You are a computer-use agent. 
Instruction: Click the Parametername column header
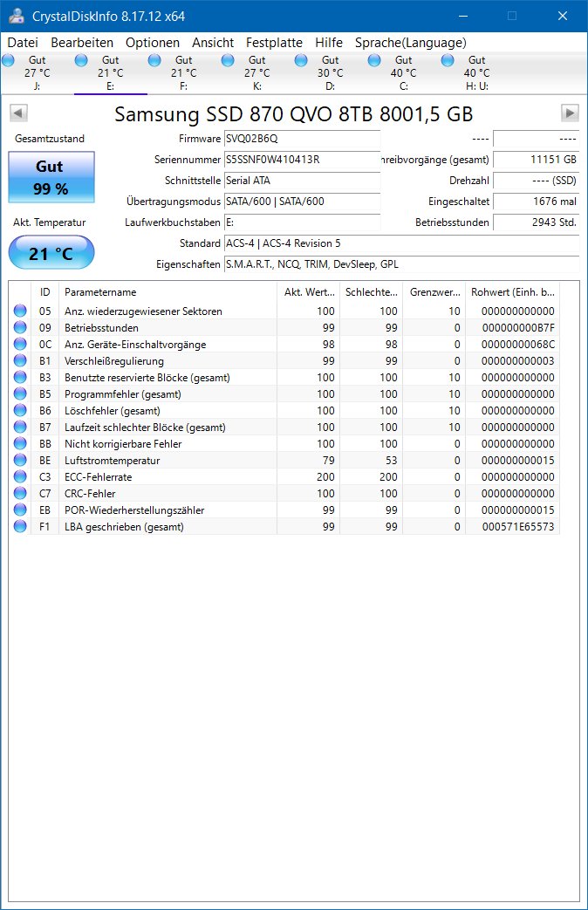(x=168, y=292)
